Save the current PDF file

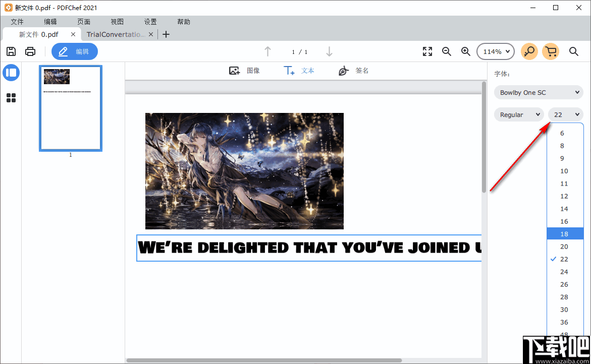coord(11,51)
